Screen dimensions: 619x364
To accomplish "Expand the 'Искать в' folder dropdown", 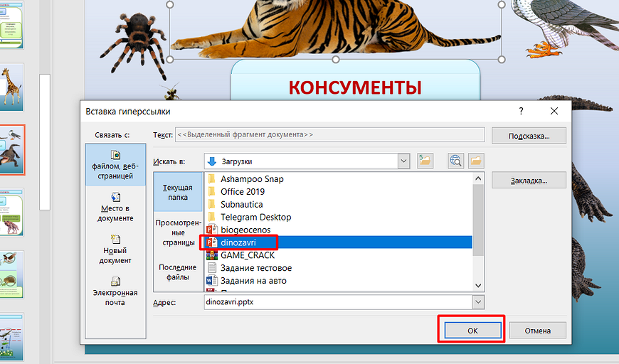I will coord(404,161).
